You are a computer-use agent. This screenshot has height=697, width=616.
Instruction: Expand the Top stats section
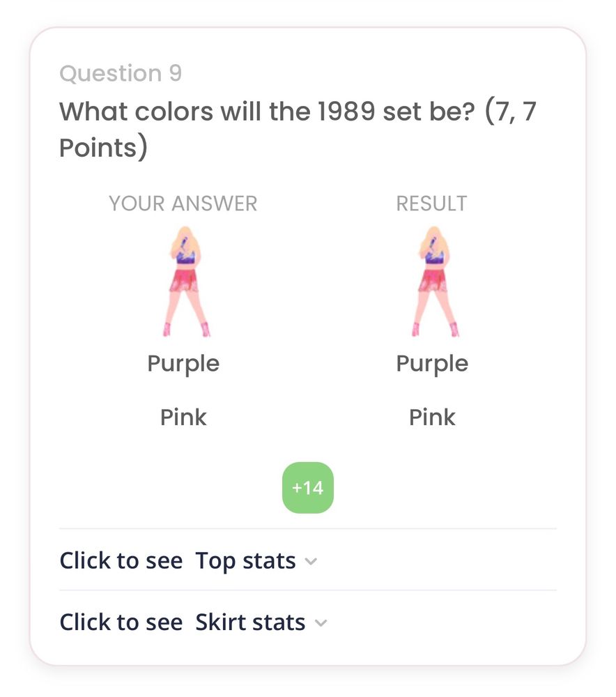coord(307,560)
